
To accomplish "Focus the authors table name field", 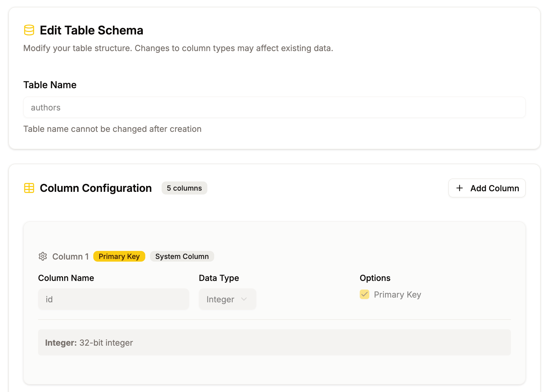I will point(274,107).
